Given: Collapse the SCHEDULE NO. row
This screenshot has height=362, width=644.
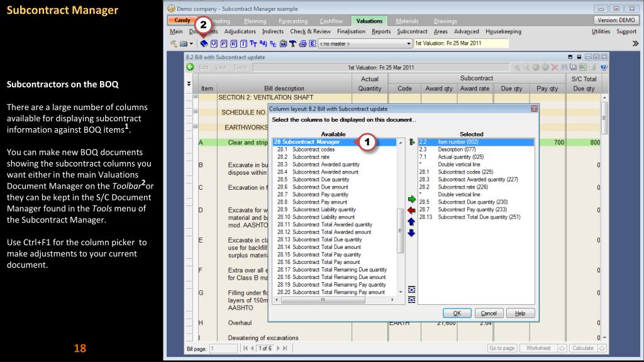Looking at the screenshot, I should [196, 111].
